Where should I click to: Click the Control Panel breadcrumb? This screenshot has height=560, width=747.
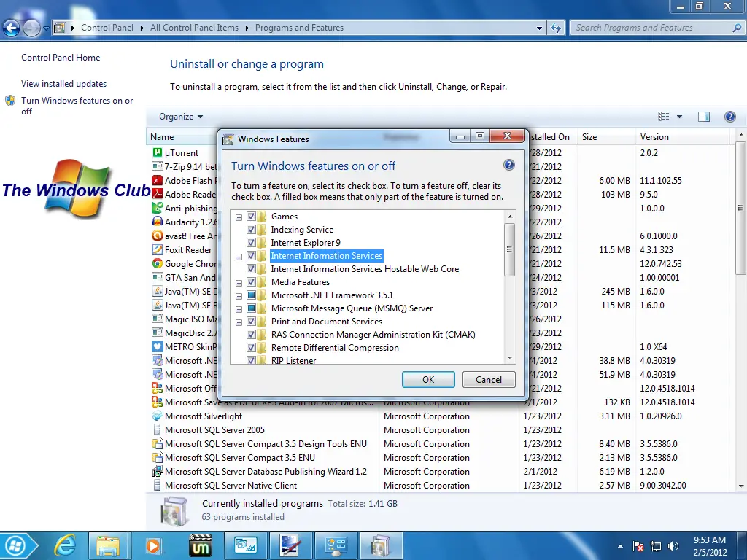pyautogui.click(x=107, y=28)
